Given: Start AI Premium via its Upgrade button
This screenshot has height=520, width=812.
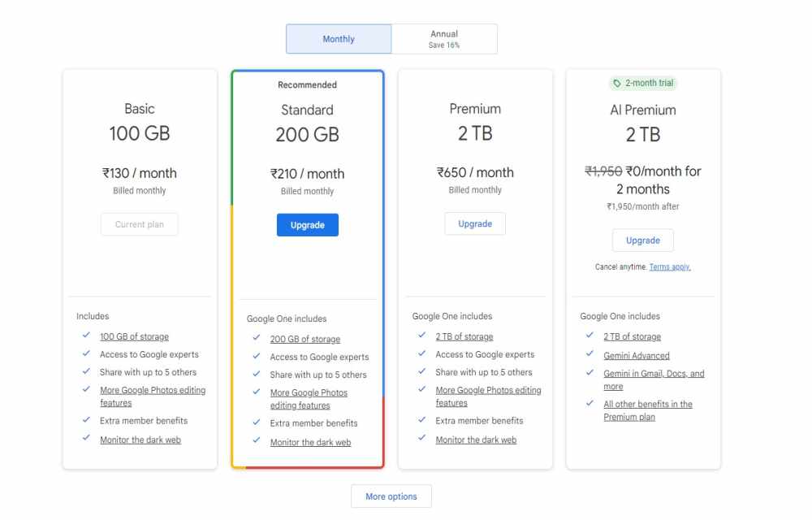Looking at the screenshot, I should [x=642, y=240].
